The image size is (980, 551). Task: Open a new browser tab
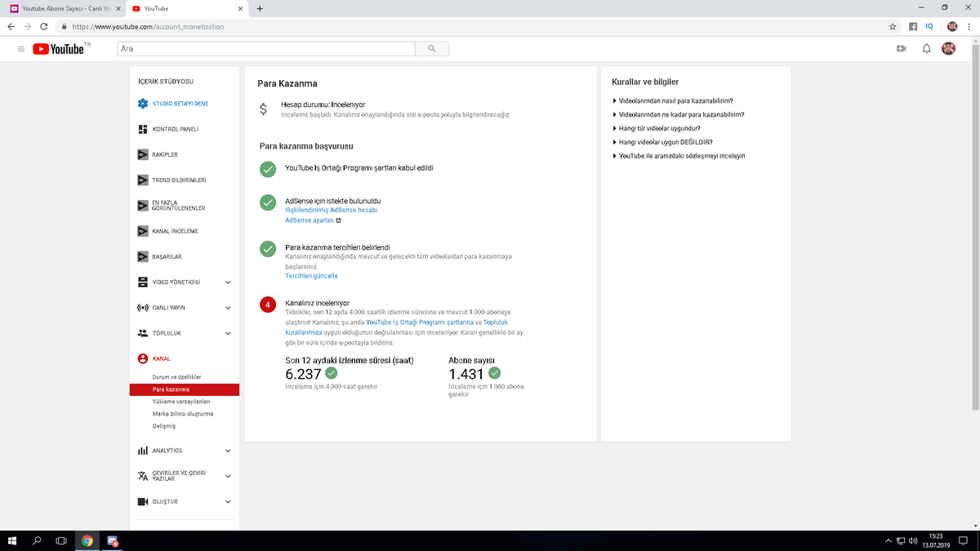coord(260,9)
